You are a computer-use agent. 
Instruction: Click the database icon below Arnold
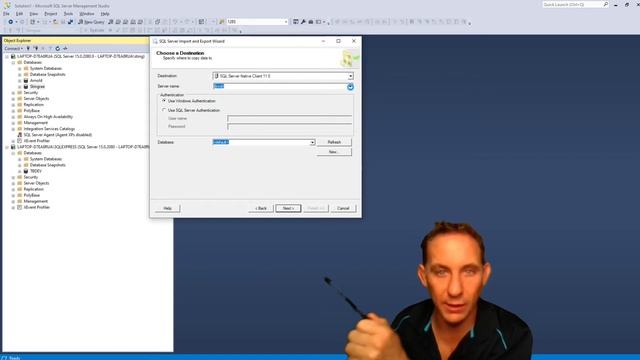[x=26, y=87]
